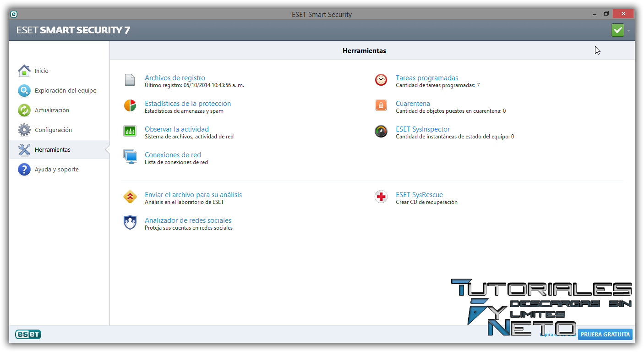Click the Observar la actividad graph icon

point(130,131)
